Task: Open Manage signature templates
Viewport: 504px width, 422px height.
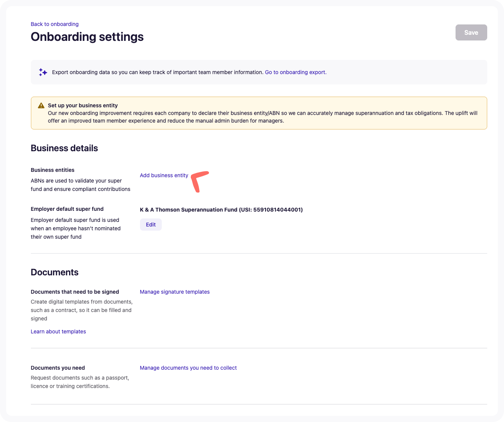Action: point(175,292)
